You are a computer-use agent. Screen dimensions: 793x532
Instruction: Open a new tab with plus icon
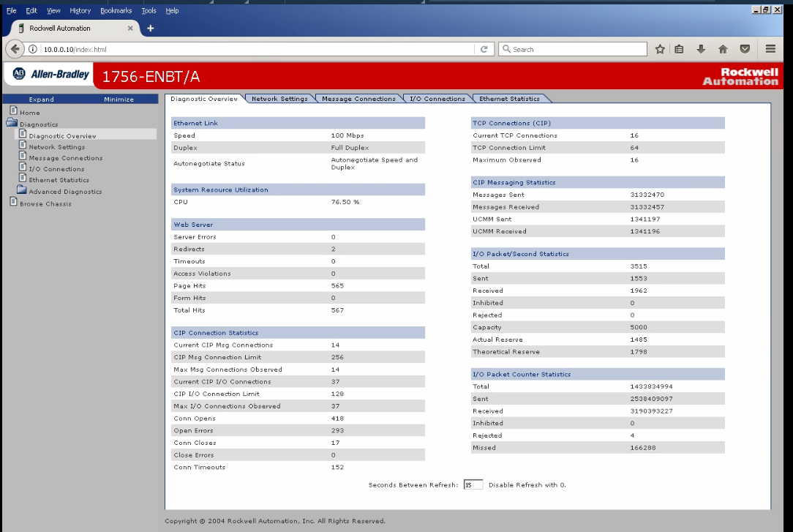[150, 29]
